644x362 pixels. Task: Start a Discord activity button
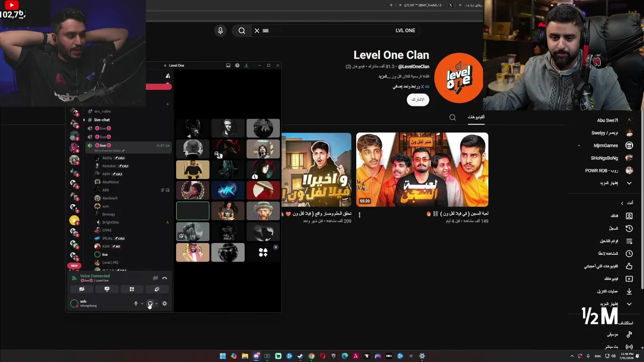132,289
